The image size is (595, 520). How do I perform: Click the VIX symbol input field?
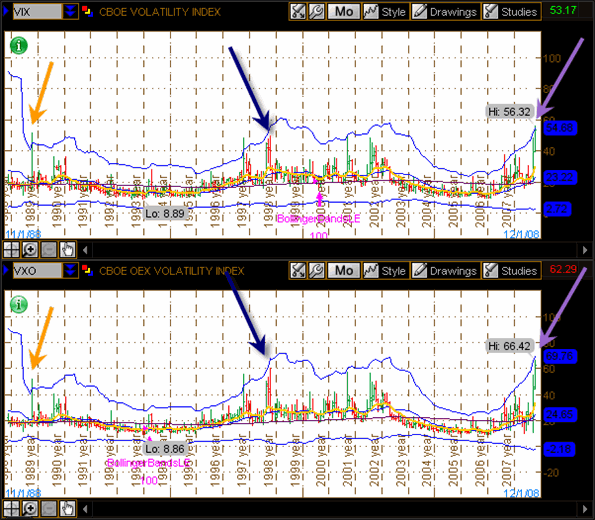click(x=37, y=12)
